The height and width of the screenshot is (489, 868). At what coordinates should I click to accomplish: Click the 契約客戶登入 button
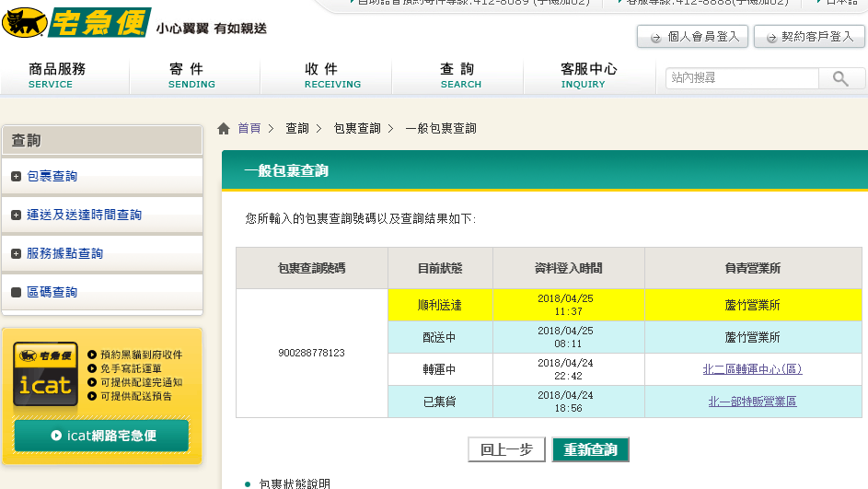pyautogui.click(x=808, y=37)
